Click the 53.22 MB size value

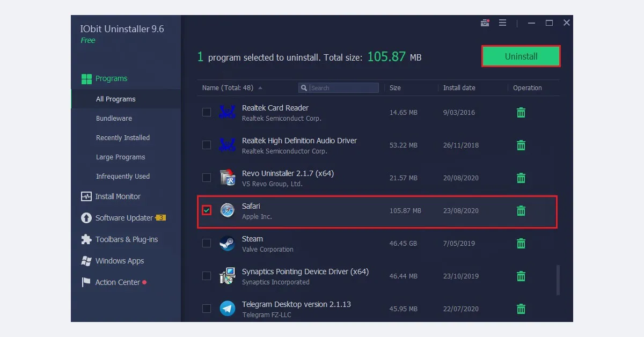coord(404,145)
